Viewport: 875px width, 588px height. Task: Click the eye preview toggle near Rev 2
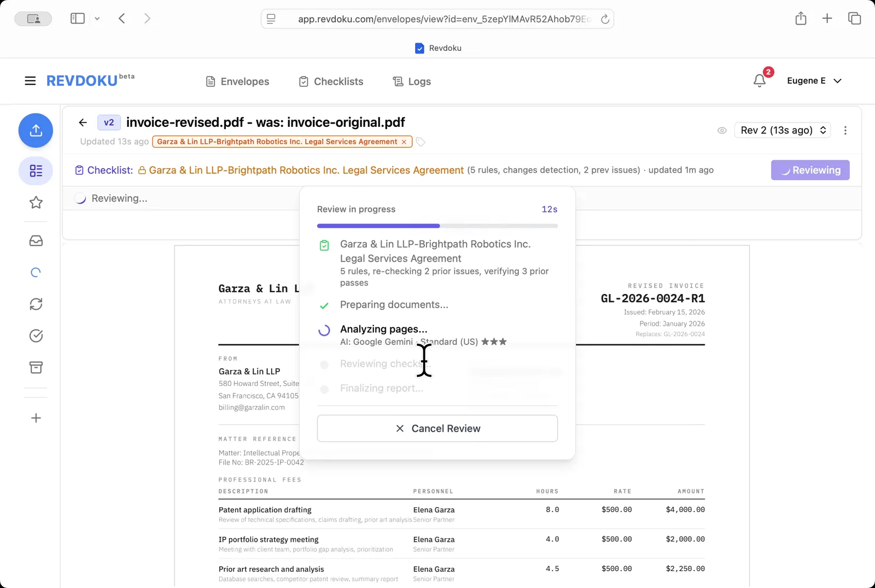(722, 130)
